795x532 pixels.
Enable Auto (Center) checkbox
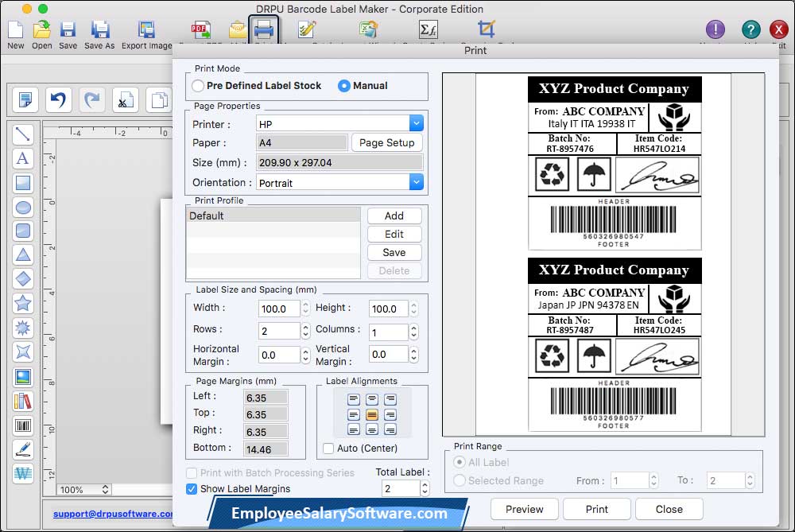[x=328, y=449]
